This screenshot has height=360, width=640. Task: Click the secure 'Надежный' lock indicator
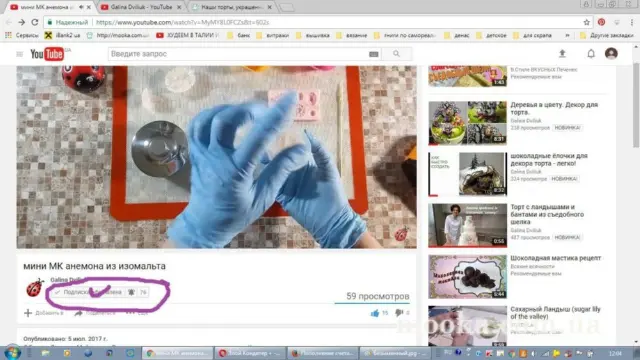click(x=68, y=22)
